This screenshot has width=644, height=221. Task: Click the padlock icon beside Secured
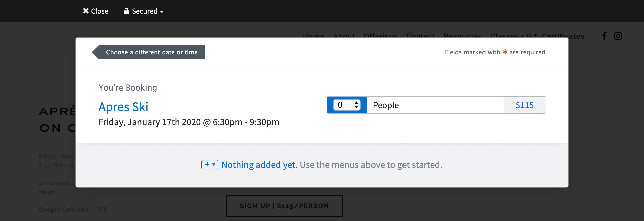pyautogui.click(x=126, y=11)
